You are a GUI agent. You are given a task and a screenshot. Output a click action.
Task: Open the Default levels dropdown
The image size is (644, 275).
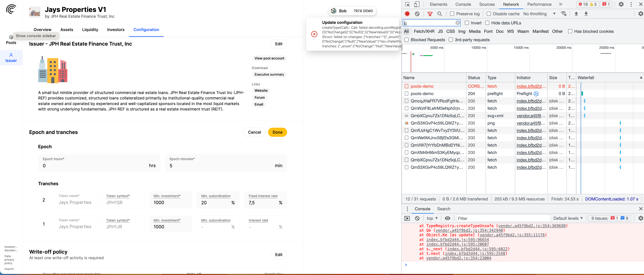pyautogui.click(x=568, y=218)
